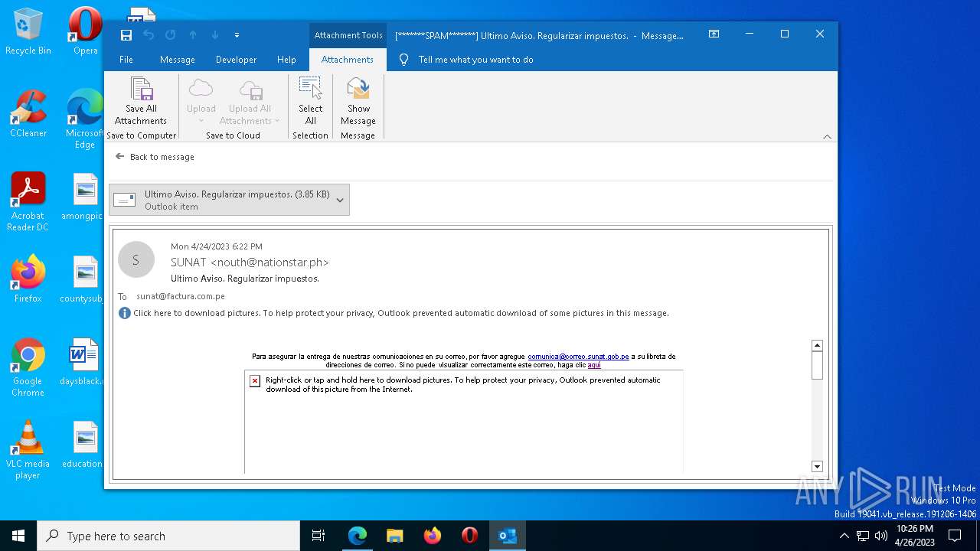The width and height of the screenshot is (980, 551).
Task: Select the countysub image file on desktop
Action: pyautogui.click(x=83, y=280)
